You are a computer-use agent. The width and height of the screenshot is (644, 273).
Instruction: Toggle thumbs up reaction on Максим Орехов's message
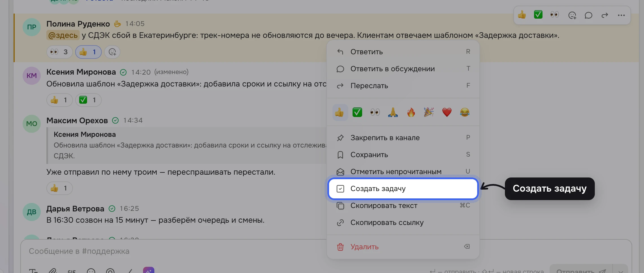pyautogui.click(x=59, y=188)
